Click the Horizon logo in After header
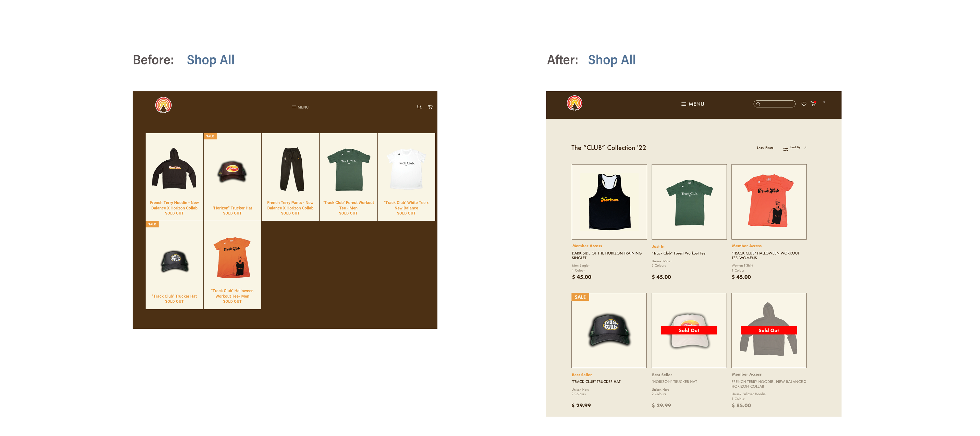The image size is (980, 436). click(x=574, y=103)
